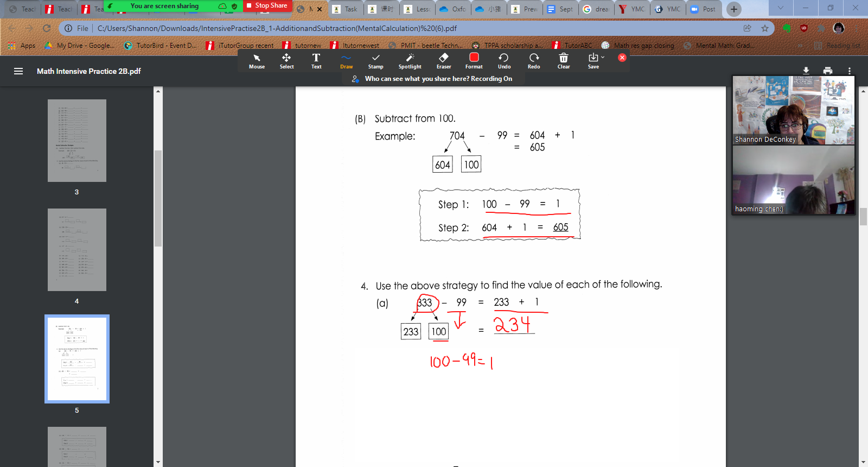Viewport: 868px width, 467px height.
Task: Download the PDF document
Action: coord(806,71)
